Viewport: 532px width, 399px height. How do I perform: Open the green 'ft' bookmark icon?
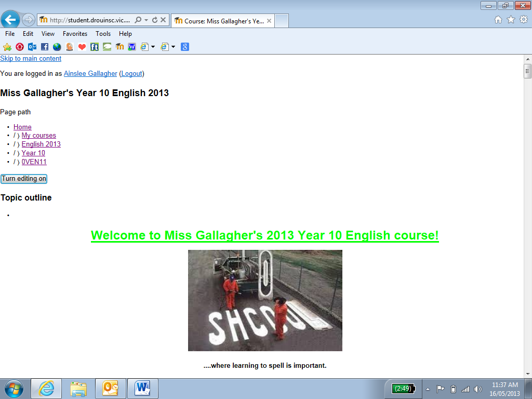[95, 47]
